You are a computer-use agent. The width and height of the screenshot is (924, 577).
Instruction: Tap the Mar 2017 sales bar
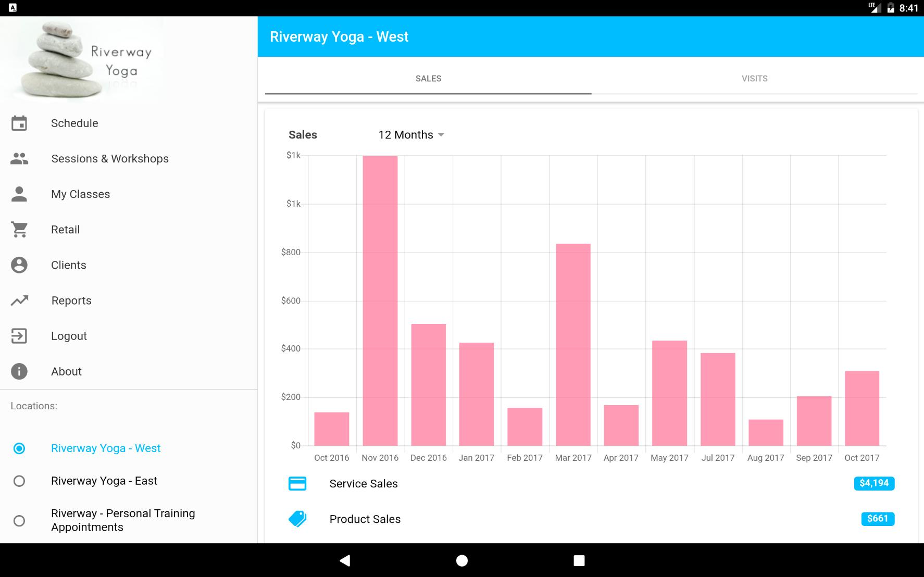(x=573, y=345)
